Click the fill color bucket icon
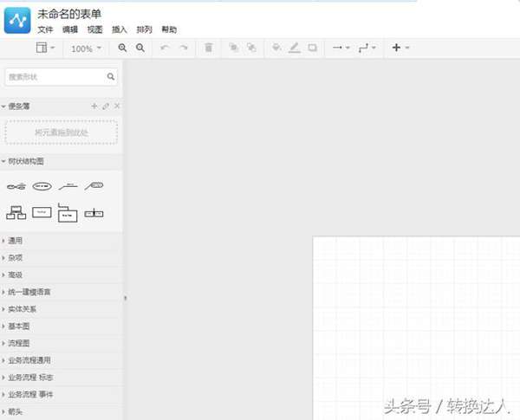520x420 pixels. pyautogui.click(x=276, y=48)
